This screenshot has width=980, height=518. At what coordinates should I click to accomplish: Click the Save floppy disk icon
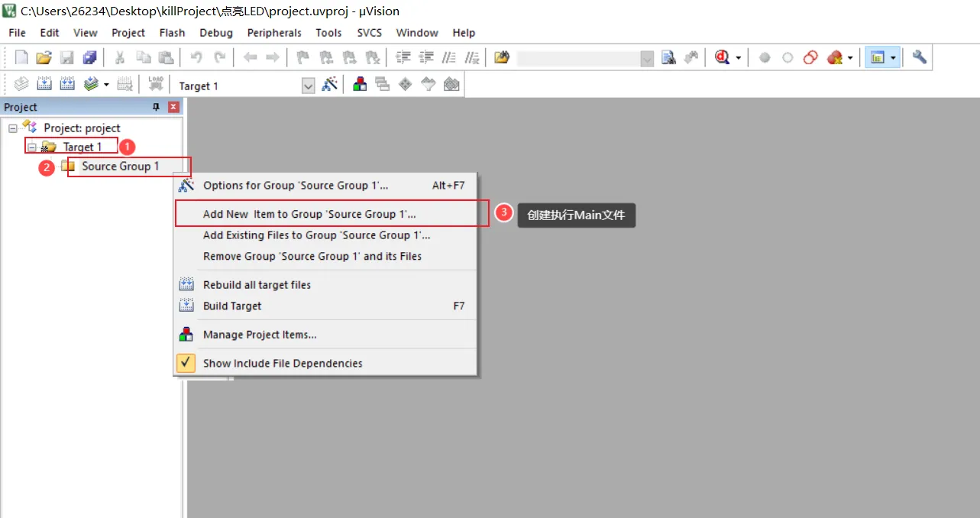[67, 57]
